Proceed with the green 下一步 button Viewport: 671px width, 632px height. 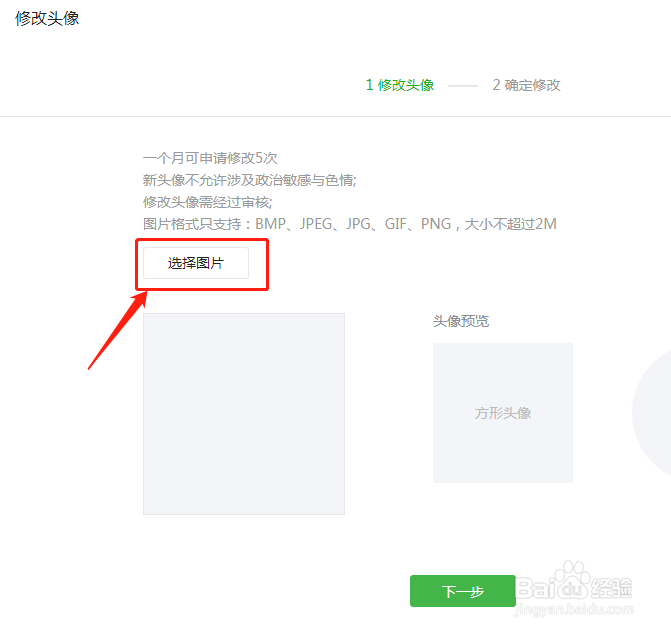point(463,591)
